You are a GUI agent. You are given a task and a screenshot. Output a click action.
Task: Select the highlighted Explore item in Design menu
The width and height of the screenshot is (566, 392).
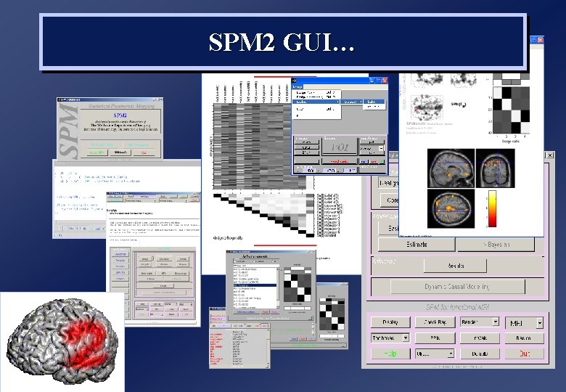point(316,102)
